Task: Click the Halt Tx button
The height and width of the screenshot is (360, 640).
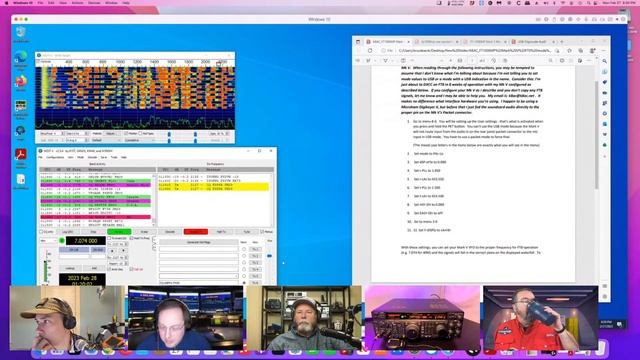Action: click(x=221, y=232)
